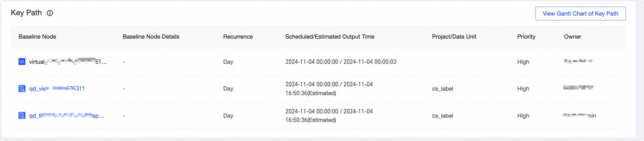Click the SQL icon beside qd_vie node
Viewport: 644px width, 141px height.
coord(22,88)
